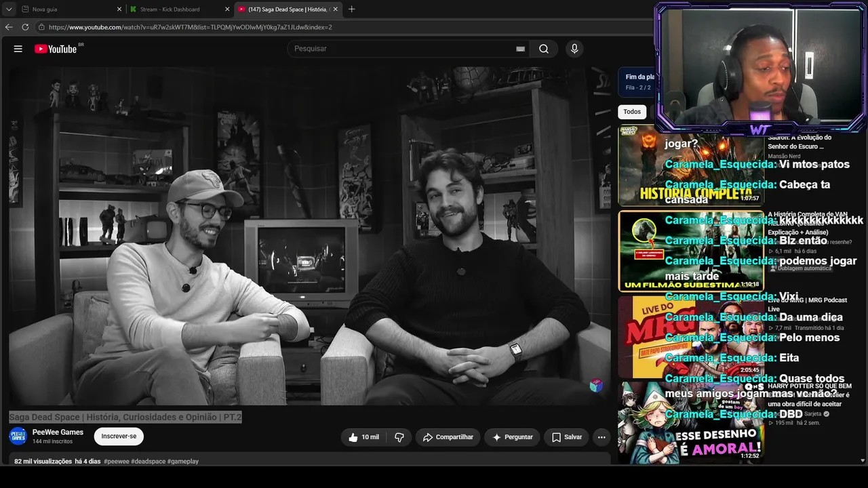Open the YouTube guide hamburger menu

(18, 49)
